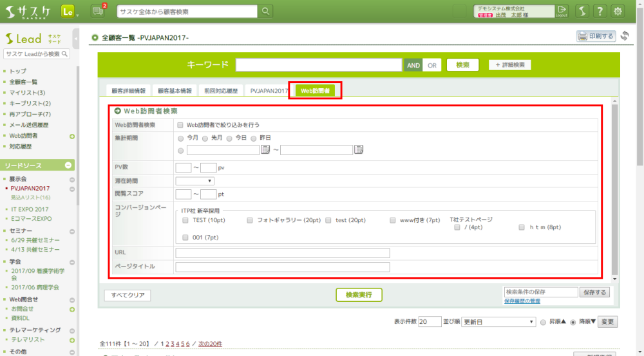Screen dimensions: 644x356
Task: Click the Logout icon
Action: pyautogui.click(x=562, y=11)
